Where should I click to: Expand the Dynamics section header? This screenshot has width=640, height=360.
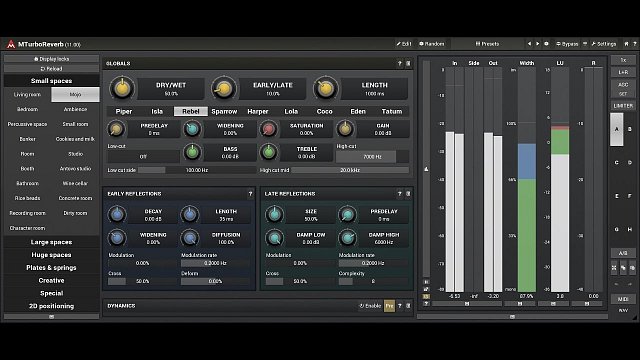[x=121, y=306]
